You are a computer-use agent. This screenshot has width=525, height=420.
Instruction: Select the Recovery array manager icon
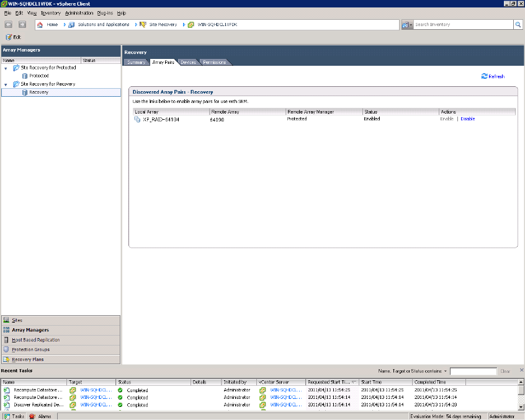pyautogui.click(x=25, y=92)
